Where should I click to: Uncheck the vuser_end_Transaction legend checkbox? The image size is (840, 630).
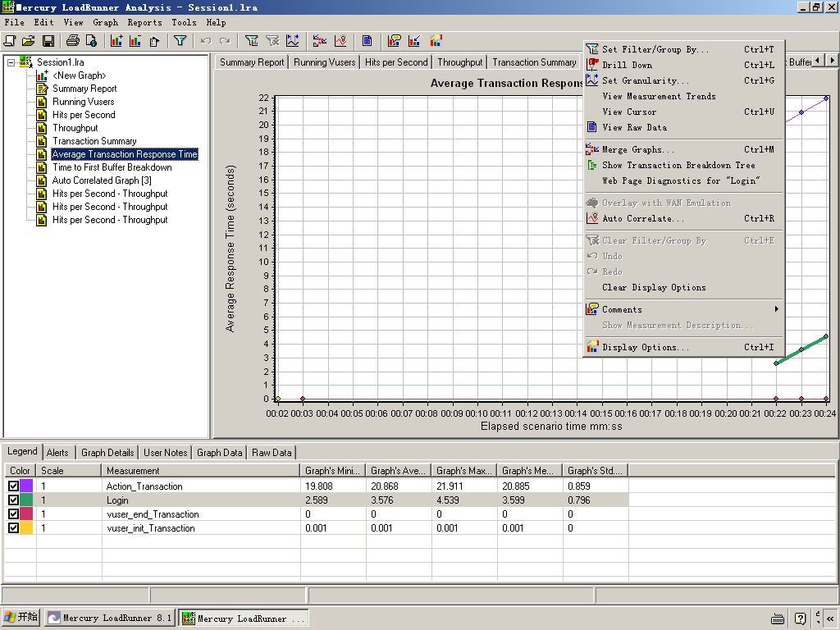13,514
